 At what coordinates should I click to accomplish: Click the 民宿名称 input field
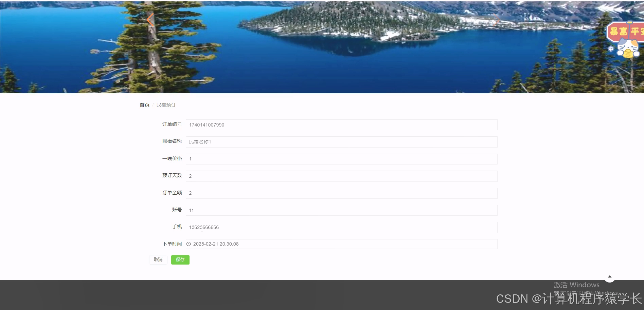pos(341,142)
